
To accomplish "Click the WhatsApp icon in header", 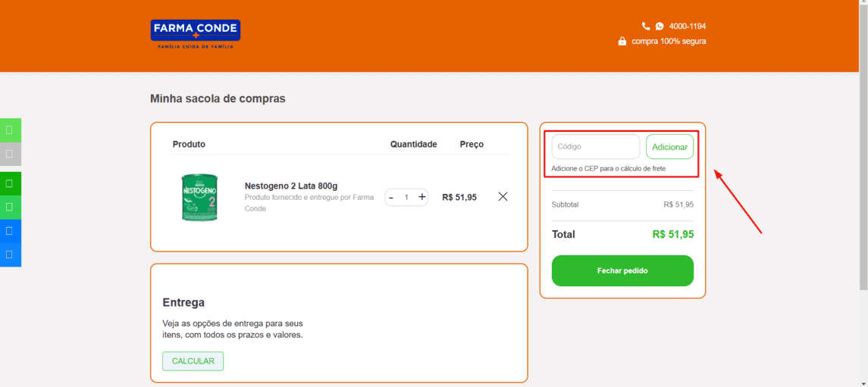I will (660, 26).
